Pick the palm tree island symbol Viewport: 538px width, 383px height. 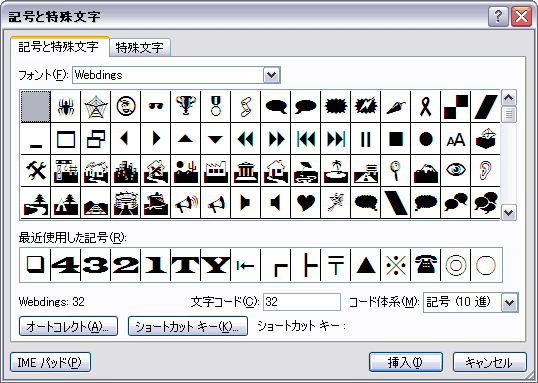coord(336,171)
